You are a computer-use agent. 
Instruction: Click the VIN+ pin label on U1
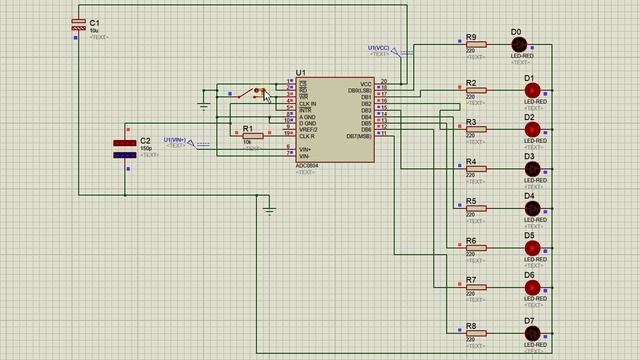click(x=305, y=149)
